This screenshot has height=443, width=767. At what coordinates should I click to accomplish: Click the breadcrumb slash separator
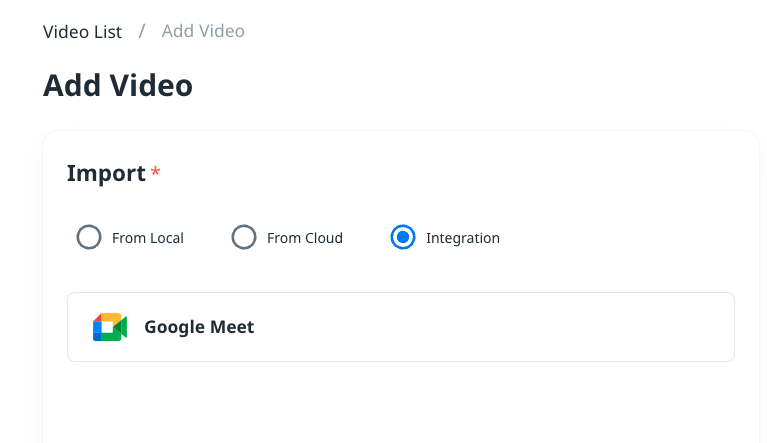(x=142, y=32)
